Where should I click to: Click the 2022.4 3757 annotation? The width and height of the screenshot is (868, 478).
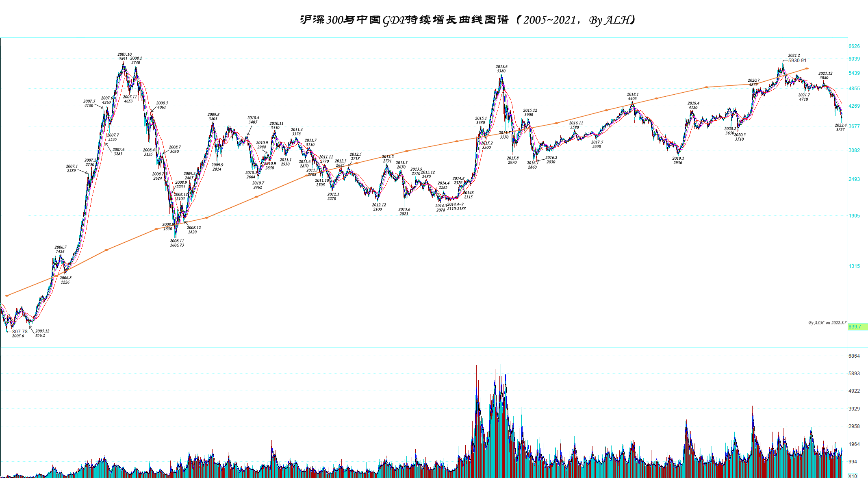click(x=840, y=127)
